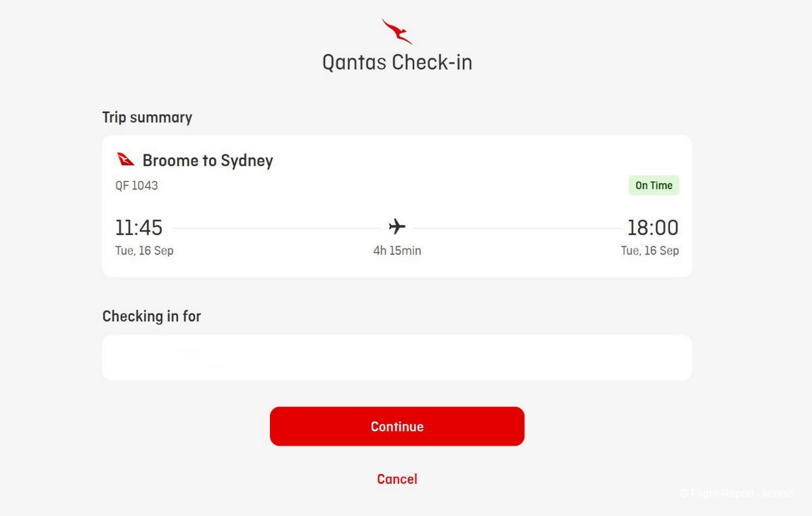Select the blank passenger card under Checking in for
Viewport: 812px width, 516px height.
click(397, 357)
